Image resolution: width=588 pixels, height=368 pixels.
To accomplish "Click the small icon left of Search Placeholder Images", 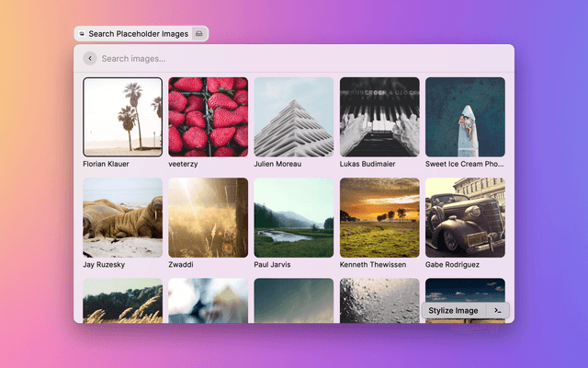I will click(x=82, y=34).
